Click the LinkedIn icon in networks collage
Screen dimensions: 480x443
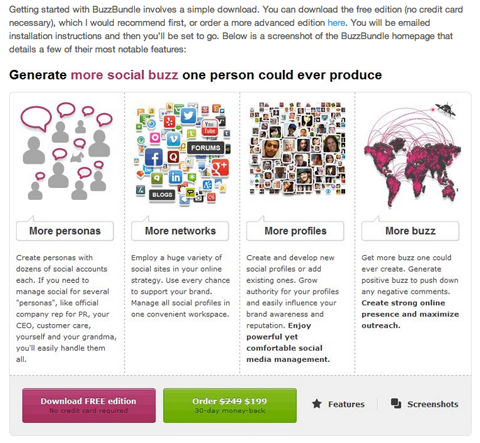tap(175, 177)
